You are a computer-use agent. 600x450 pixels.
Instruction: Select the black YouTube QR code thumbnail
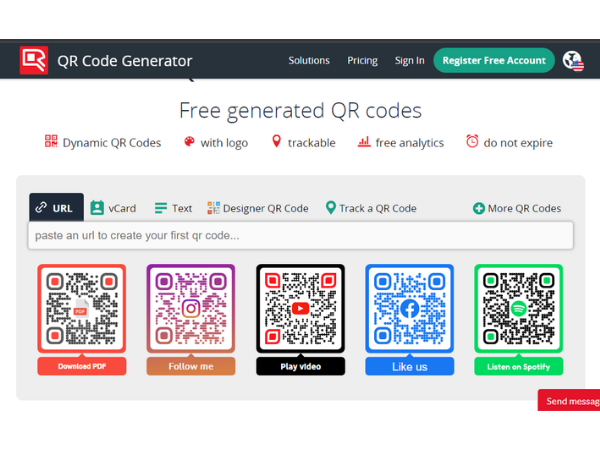click(x=300, y=308)
